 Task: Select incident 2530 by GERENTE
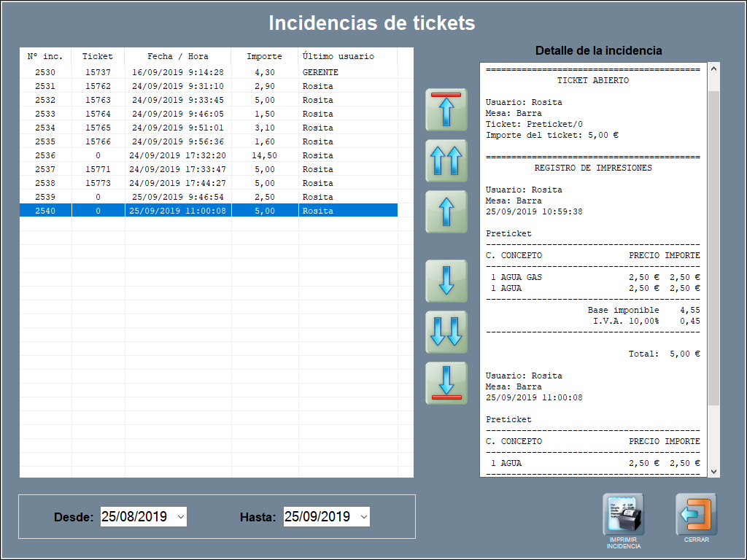tap(208, 72)
